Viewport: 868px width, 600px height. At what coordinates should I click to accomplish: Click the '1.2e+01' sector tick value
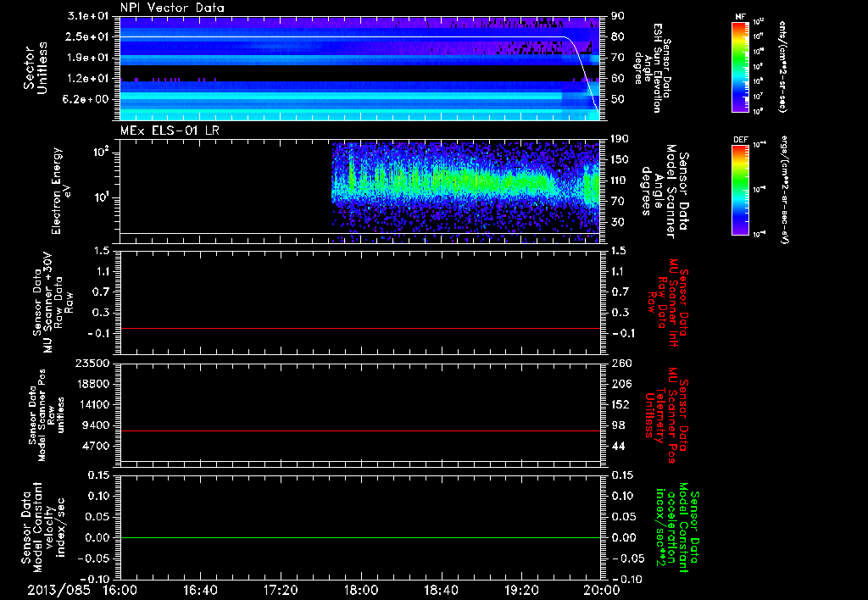(88, 79)
